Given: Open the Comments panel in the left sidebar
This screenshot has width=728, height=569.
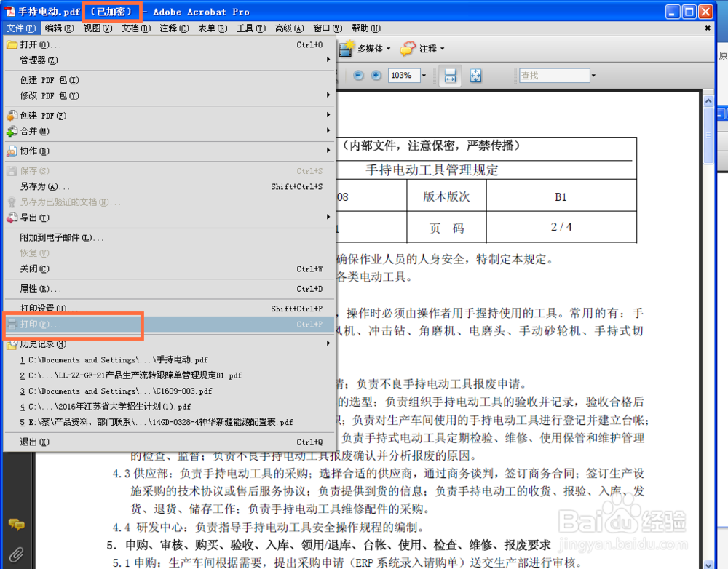Looking at the screenshot, I should (x=16, y=522).
